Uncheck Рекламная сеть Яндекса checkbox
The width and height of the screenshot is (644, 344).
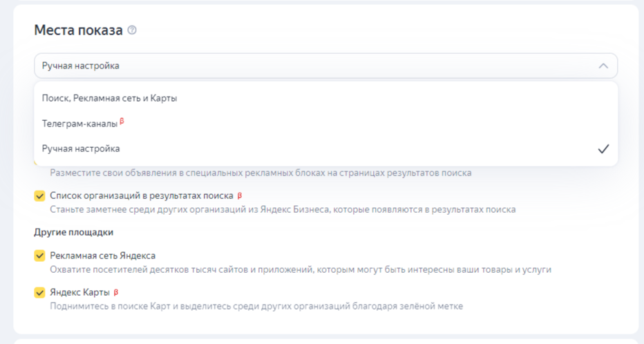(39, 256)
